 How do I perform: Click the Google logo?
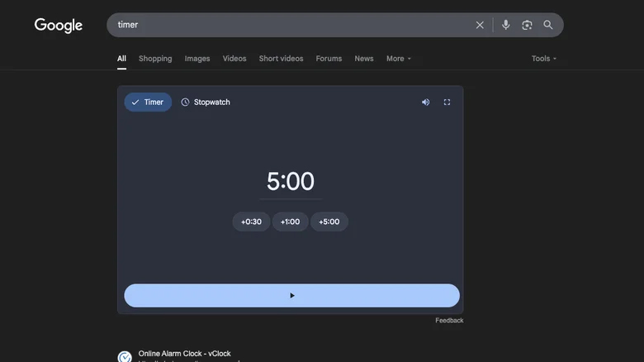[59, 26]
